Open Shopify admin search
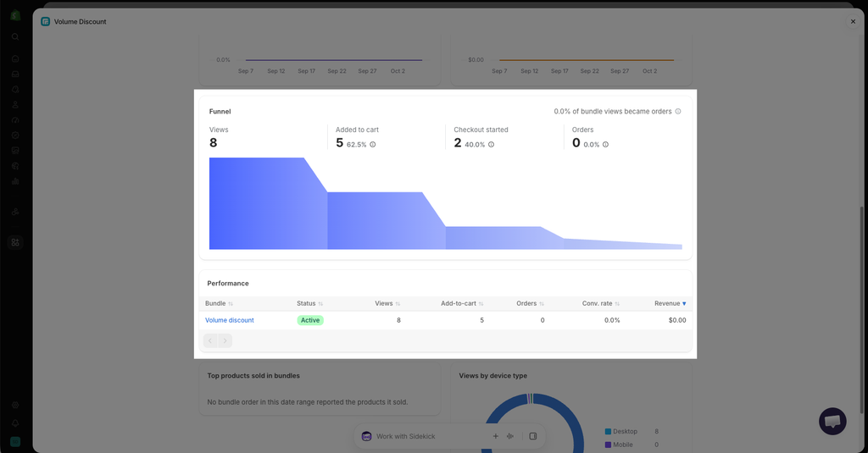The height and width of the screenshot is (453, 868). pos(15,37)
